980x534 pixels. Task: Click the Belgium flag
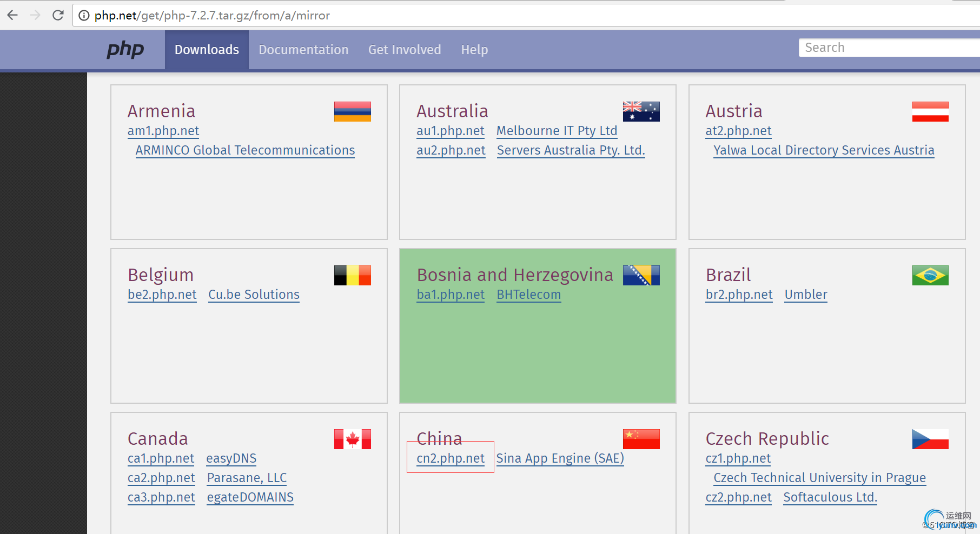[x=353, y=275]
